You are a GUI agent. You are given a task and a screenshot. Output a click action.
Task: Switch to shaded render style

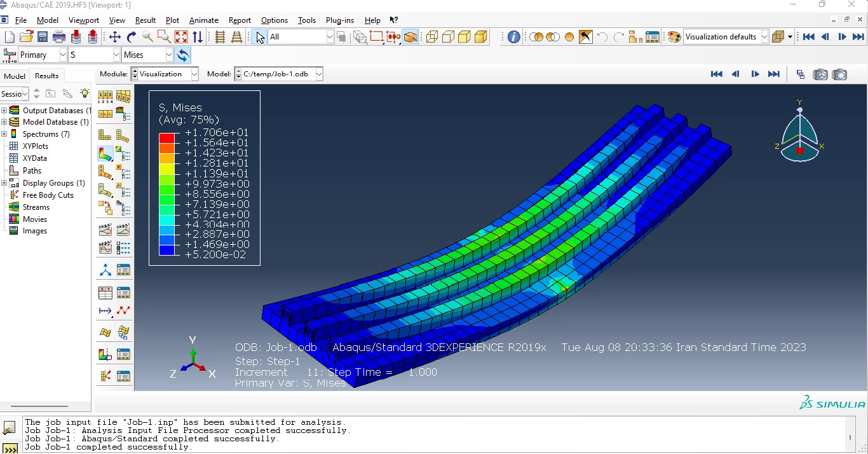(481, 37)
